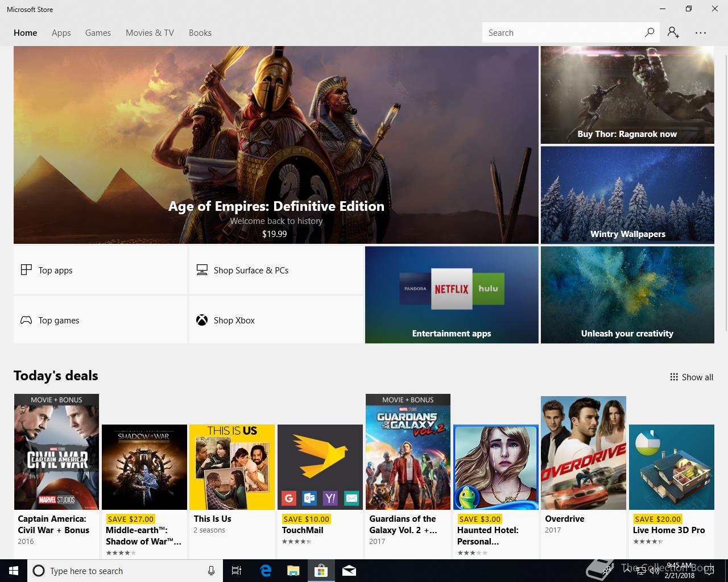Open Wintry Wallpapers tile
728x582 pixels.
click(627, 195)
